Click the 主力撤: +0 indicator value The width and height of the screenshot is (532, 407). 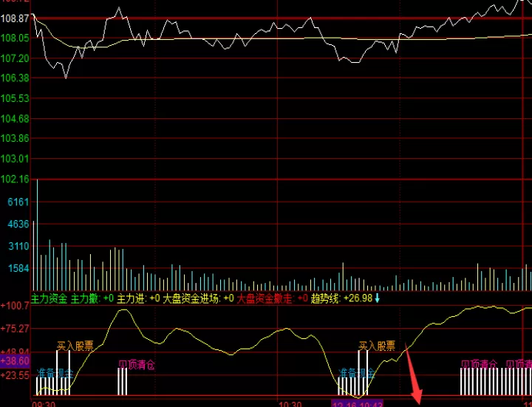(92, 299)
